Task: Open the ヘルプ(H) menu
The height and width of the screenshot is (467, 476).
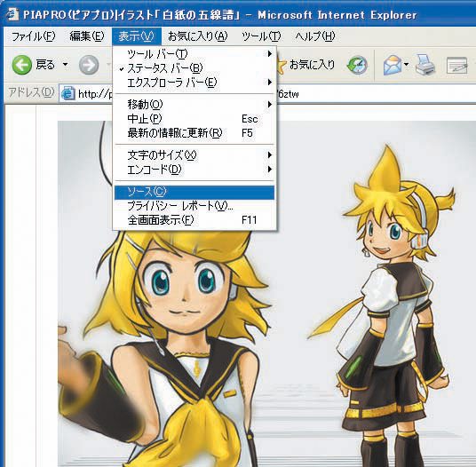Action: pyautogui.click(x=315, y=36)
